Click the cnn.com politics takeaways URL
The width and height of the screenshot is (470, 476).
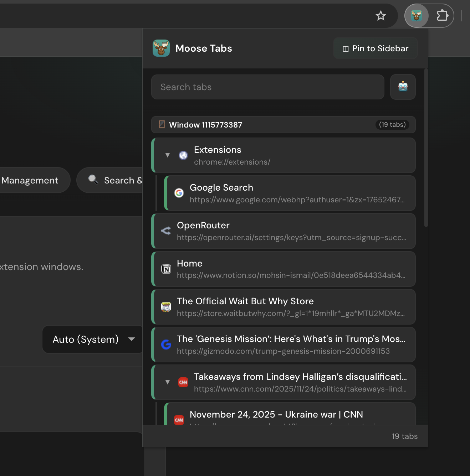[300, 389]
